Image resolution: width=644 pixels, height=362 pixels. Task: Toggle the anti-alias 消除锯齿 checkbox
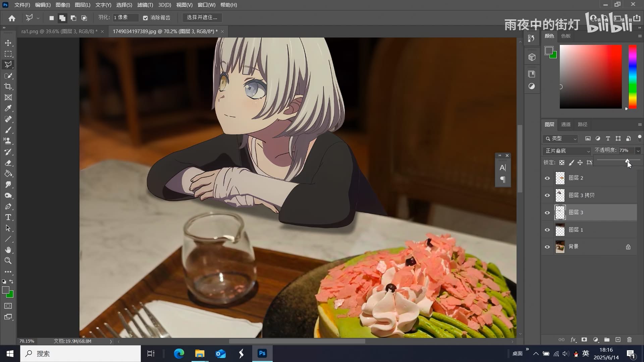pos(145,18)
